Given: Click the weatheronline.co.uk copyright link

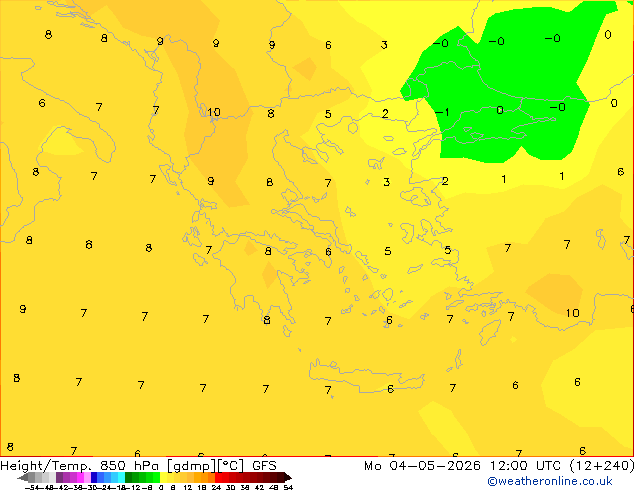Looking at the screenshot, I should click(x=550, y=481).
